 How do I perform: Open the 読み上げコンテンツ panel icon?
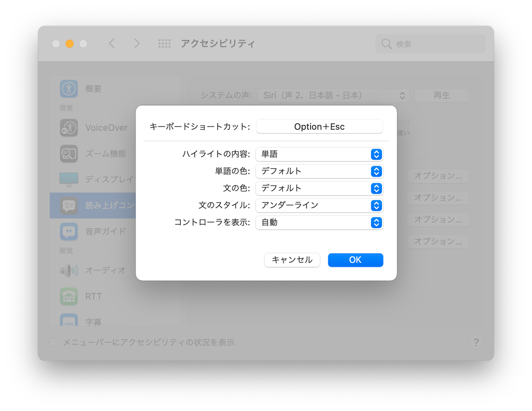[69, 205]
